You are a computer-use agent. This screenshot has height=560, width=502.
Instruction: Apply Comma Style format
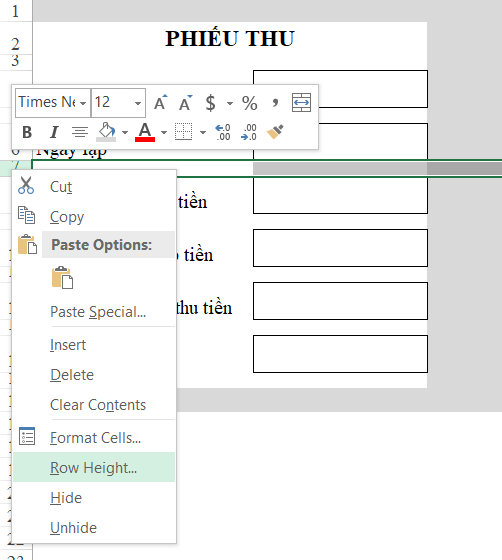coord(275,103)
